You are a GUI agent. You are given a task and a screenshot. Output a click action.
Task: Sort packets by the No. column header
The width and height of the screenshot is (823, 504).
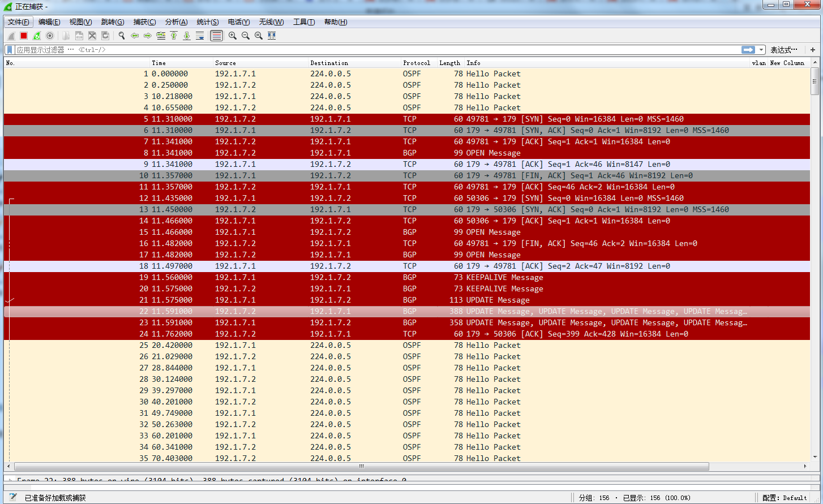point(77,63)
